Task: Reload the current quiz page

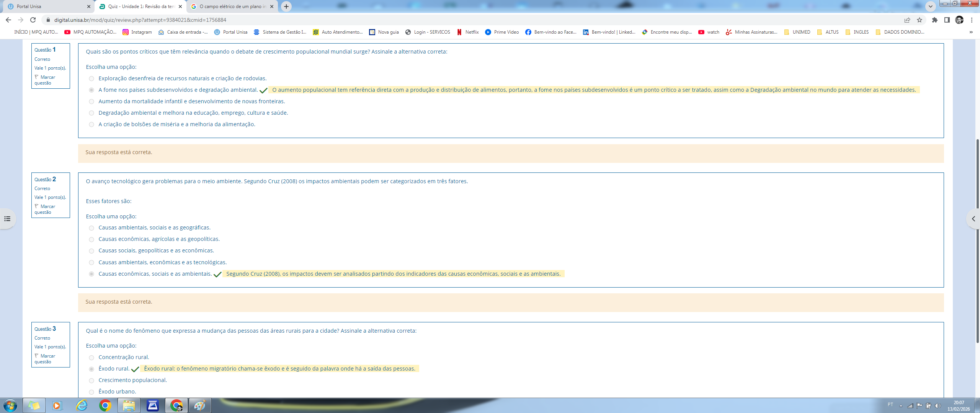Action: click(x=33, y=20)
